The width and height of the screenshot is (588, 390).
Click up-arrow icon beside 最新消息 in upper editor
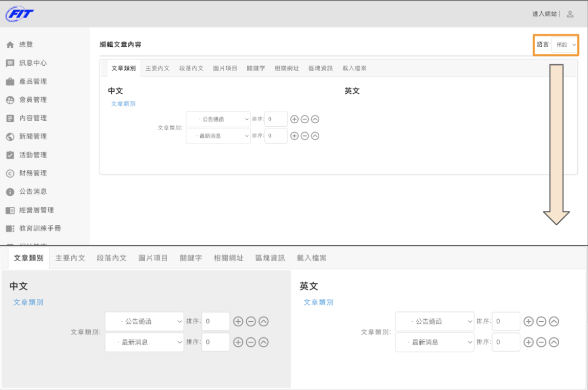click(x=316, y=136)
